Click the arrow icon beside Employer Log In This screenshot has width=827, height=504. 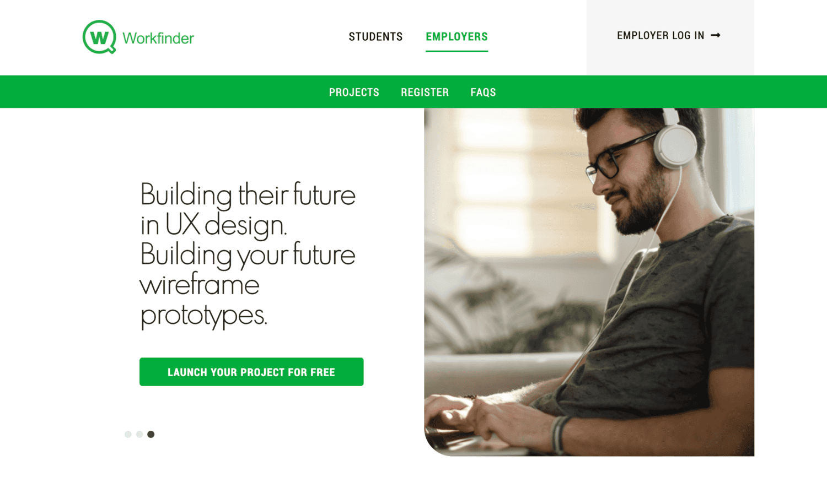pyautogui.click(x=716, y=35)
